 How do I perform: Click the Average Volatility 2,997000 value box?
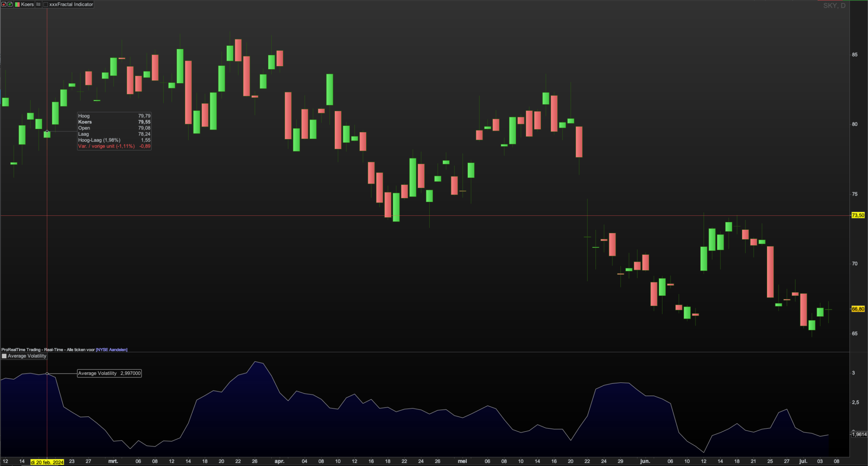point(109,374)
